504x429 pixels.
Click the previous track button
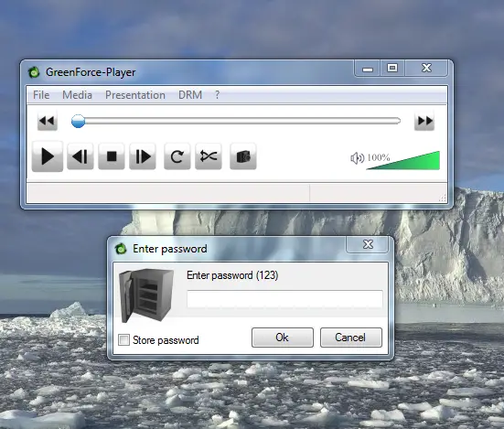tap(80, 156)
